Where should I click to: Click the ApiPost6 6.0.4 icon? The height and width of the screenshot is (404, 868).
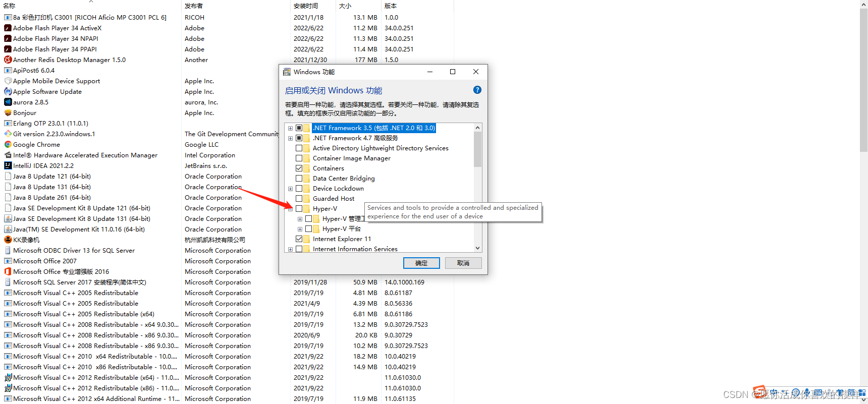coord(8,70)
